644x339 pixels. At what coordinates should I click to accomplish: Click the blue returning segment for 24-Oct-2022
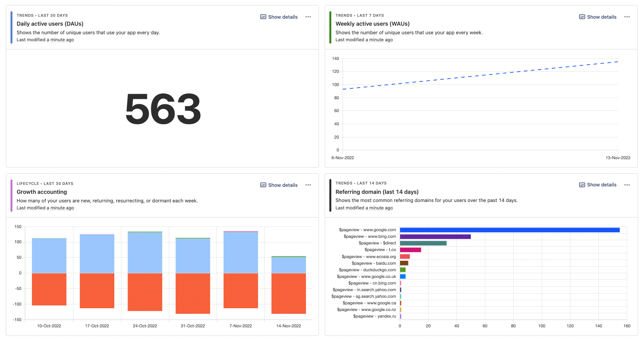[145, 253]
